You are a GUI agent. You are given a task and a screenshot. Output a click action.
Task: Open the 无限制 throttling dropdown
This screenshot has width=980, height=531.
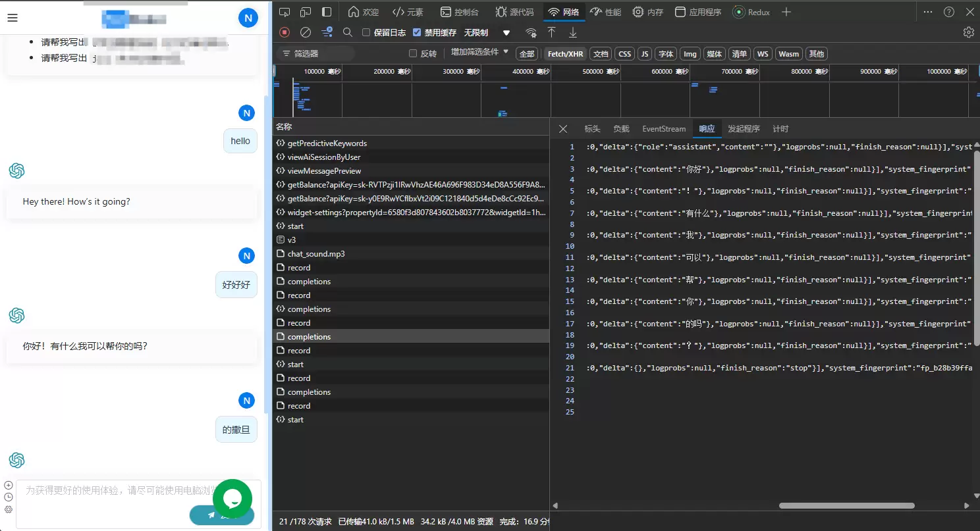(x=487, y=32)
